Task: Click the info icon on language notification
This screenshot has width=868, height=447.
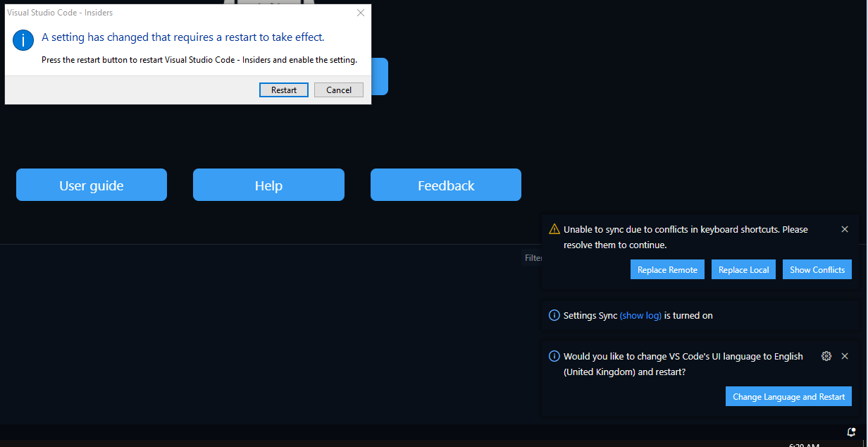Action: pyautogui.click(x=554, y=356)
